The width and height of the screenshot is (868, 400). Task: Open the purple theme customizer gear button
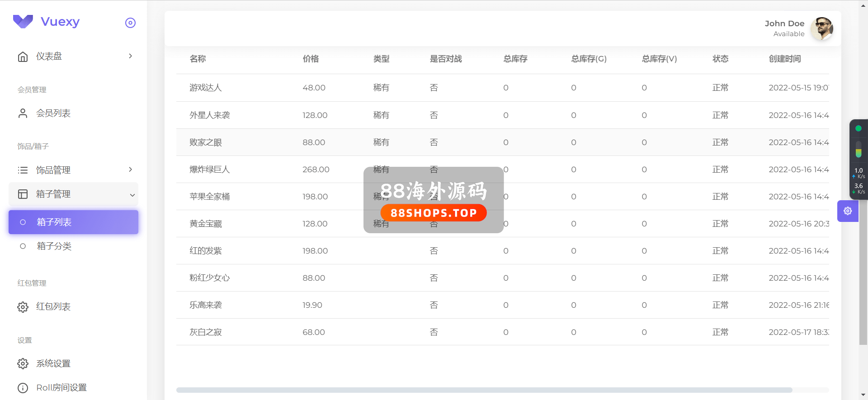pos(848,211)
